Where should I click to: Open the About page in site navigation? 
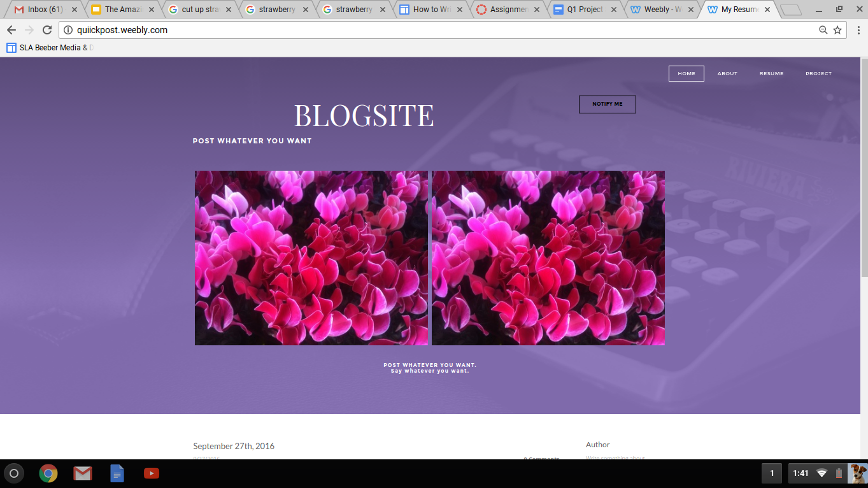click(727, 74)
